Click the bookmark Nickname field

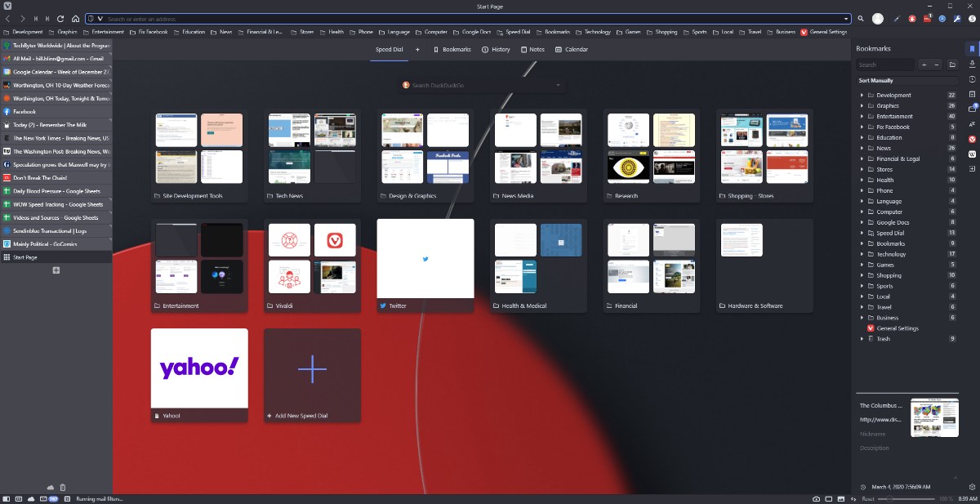(x=882, y=434)
